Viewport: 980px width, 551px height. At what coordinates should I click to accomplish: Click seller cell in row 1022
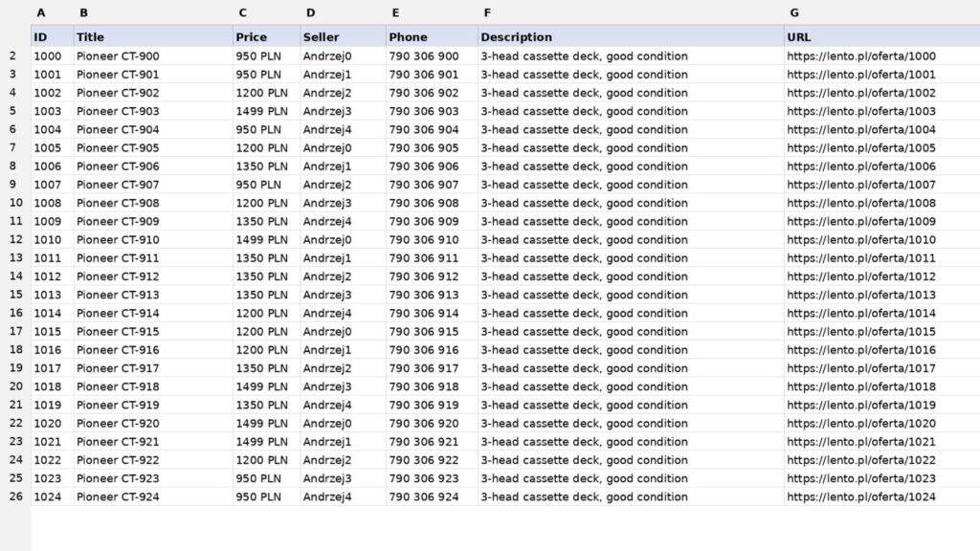pos(344,460)
